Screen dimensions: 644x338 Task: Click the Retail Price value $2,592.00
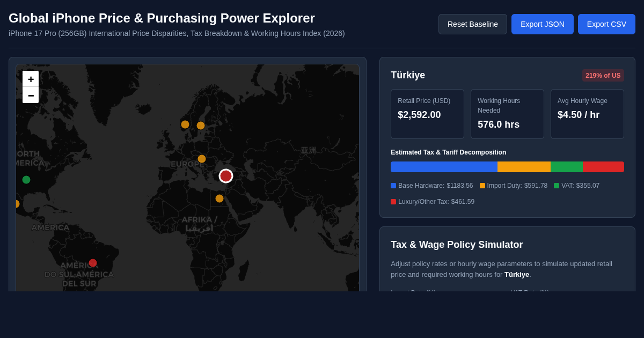pyautogui.click(x=419, y=115)
